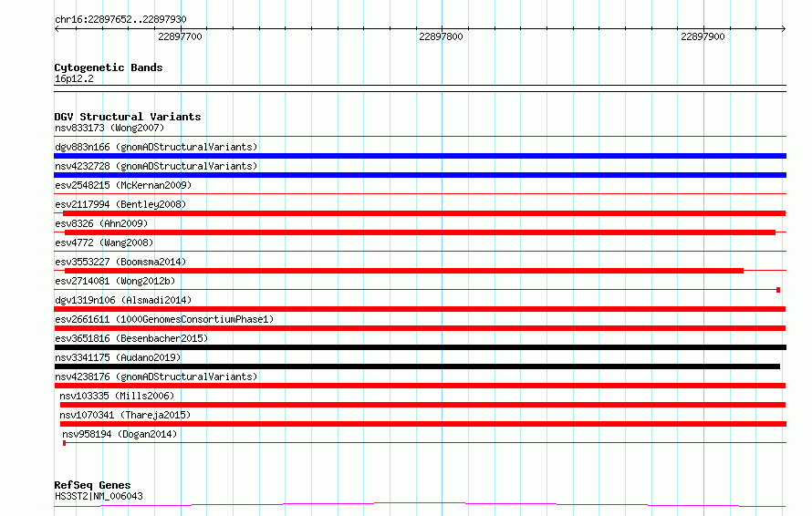Select variant esv4772 (Wang2008)
Image resolution: width=812 pixels, height=516 pixels.
(x=104, y=243)
